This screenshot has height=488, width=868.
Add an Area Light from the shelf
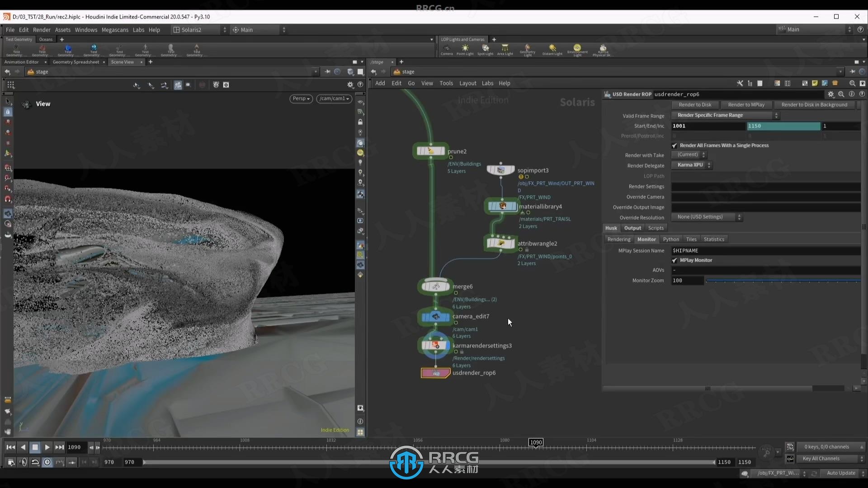(505, 50)
